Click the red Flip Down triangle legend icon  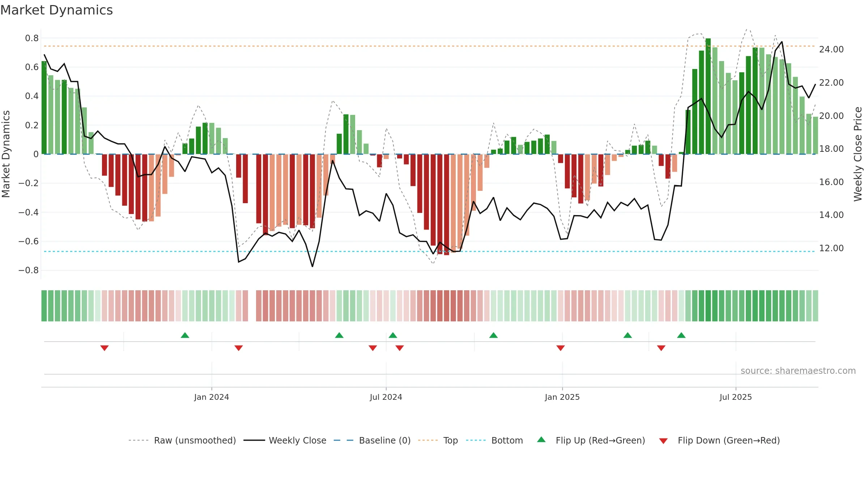pos(663,441)
